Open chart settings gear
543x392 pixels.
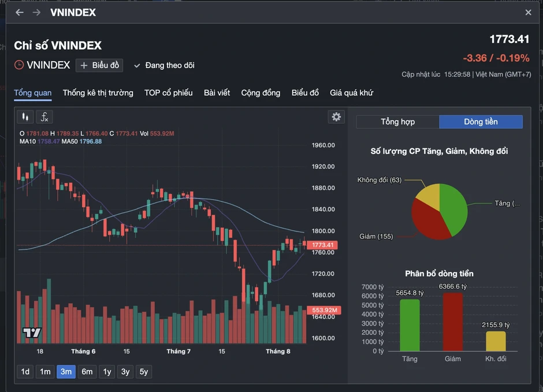[336, 117]
